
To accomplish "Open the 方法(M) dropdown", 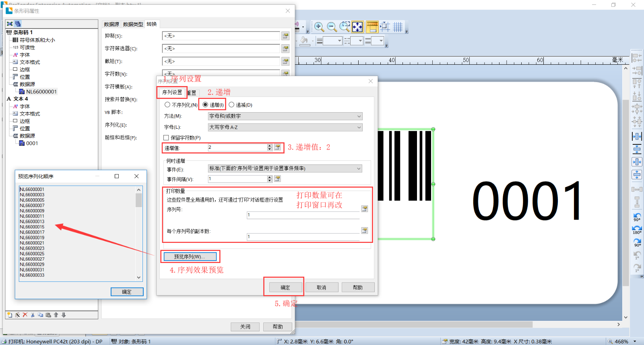I will pos(285,116).
